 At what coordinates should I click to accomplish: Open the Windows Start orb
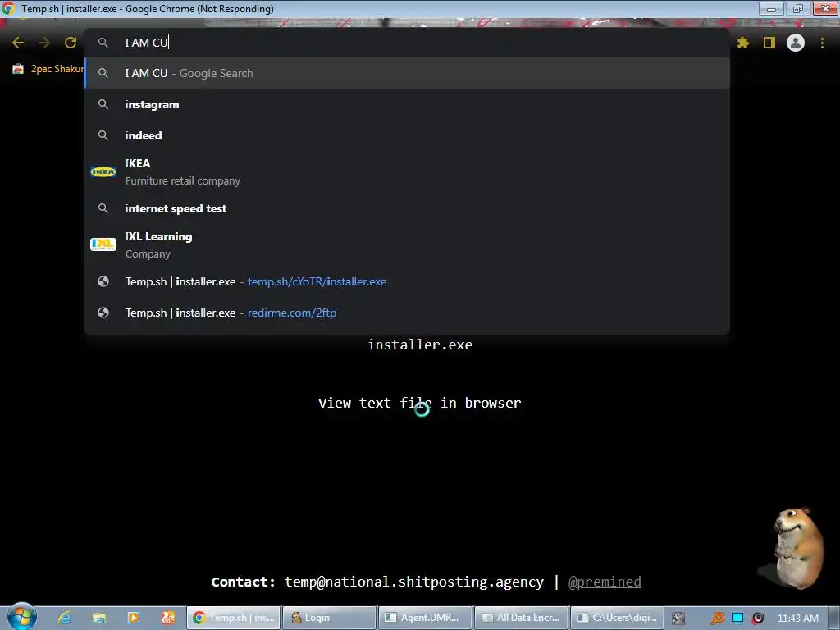pyautogui.click(x=21, y=617)
